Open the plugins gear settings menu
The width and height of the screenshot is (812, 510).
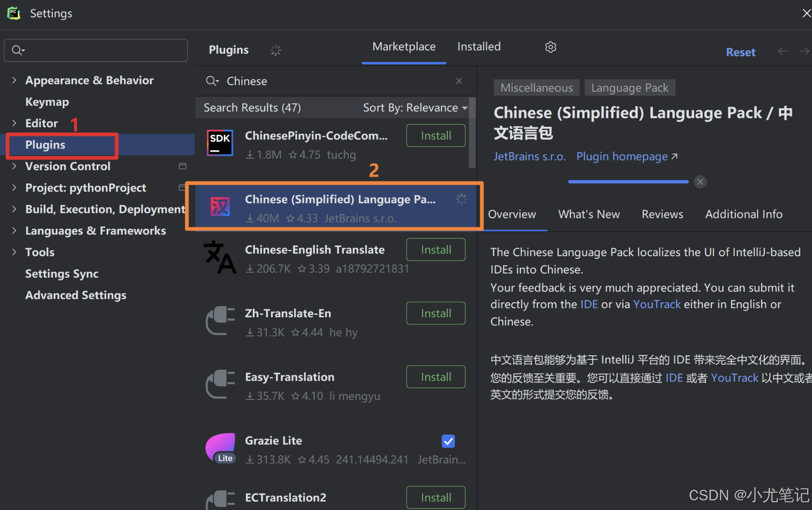click(x=550, y=47)
